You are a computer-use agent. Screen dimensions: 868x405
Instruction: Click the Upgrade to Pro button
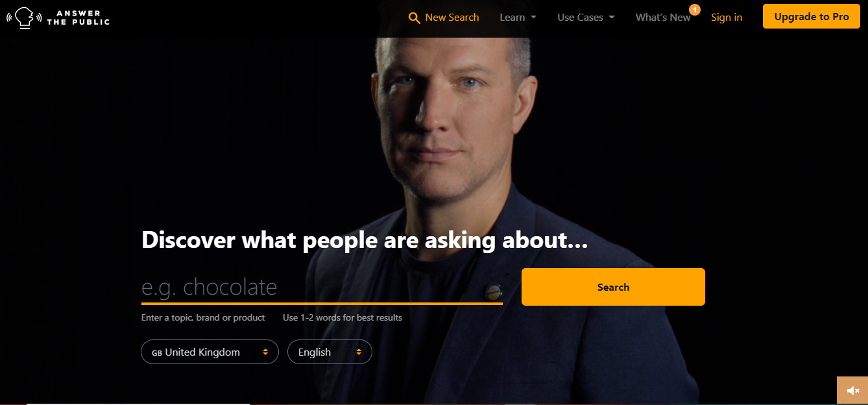(x=812, y=17)
